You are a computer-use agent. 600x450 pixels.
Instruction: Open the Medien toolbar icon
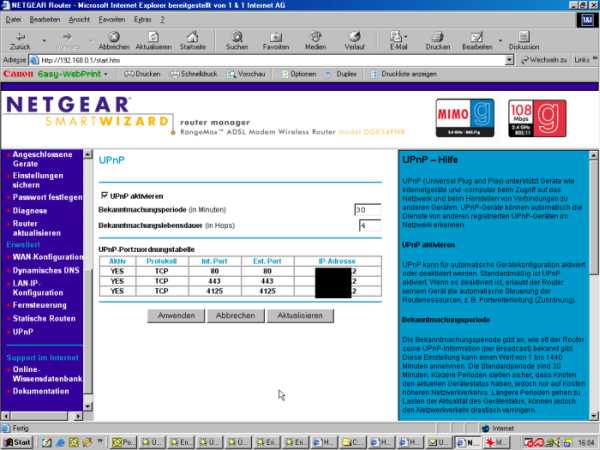click(315, 41)
